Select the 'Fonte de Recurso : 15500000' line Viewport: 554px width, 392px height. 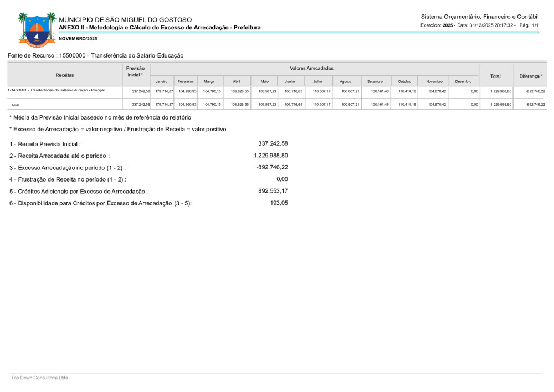click(95, 55)
